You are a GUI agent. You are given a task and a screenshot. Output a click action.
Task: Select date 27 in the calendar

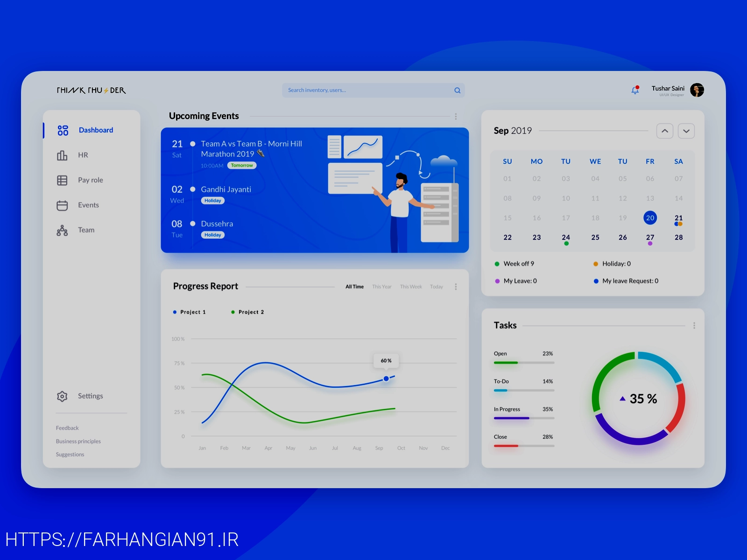coord(650,238)
